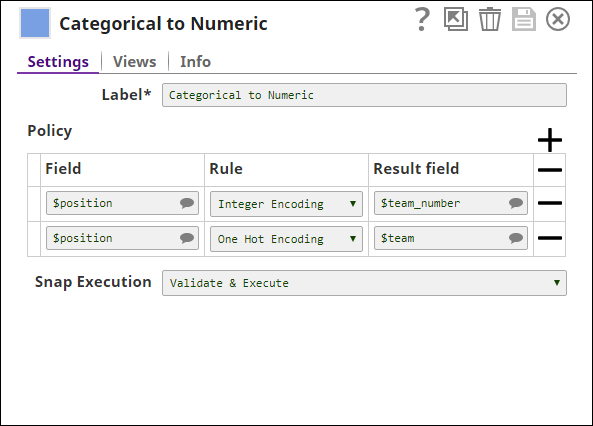The image size is (593, 426).
Task: Click the blue snap icon beside title
Action: pyautogui.click(x=35, y=23)
